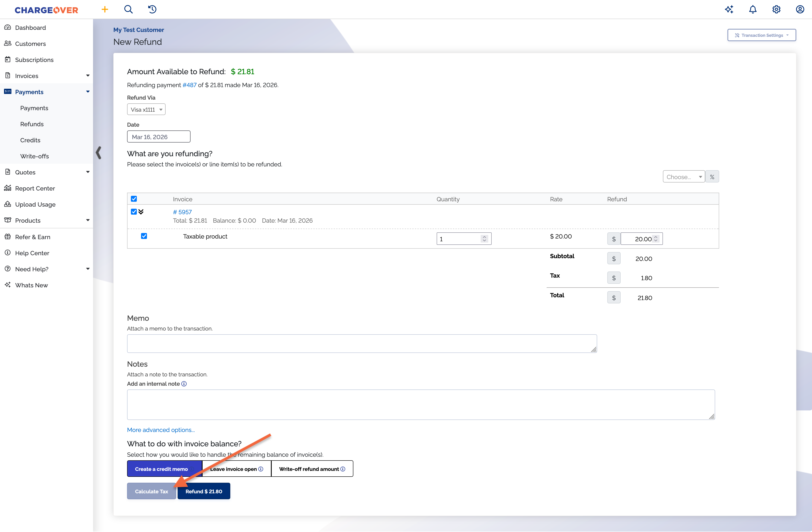Collapse sidebar with left chevron
This screenshot has width=812, height=532.
(99, 152)
